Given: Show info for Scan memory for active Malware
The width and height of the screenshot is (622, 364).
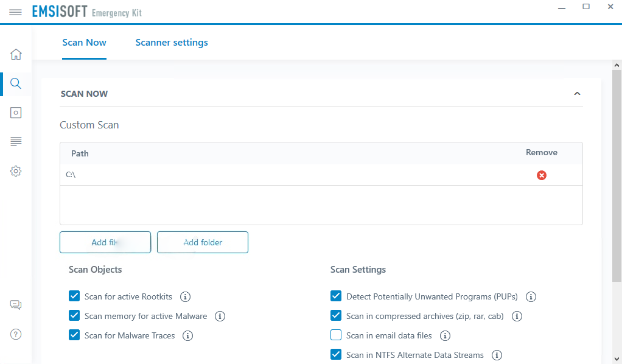Looking at the screenshot, I should click(x=220, y=316).
